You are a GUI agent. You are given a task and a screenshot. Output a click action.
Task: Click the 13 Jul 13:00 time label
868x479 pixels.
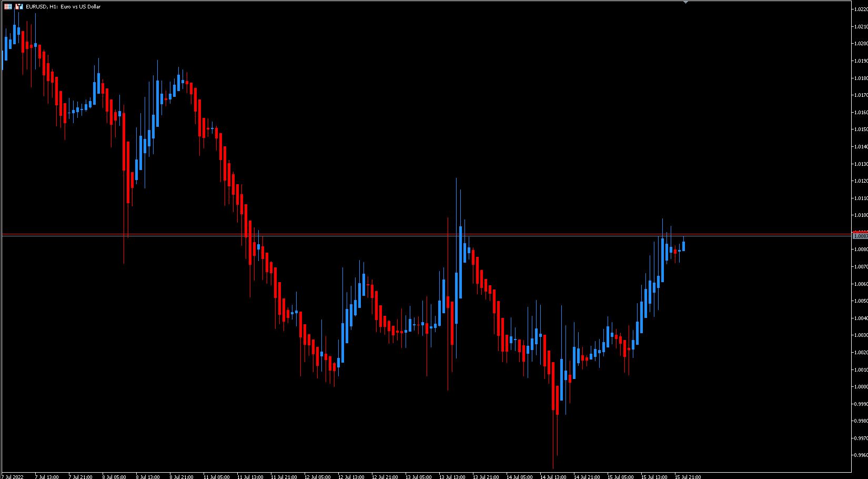(452, 477)
